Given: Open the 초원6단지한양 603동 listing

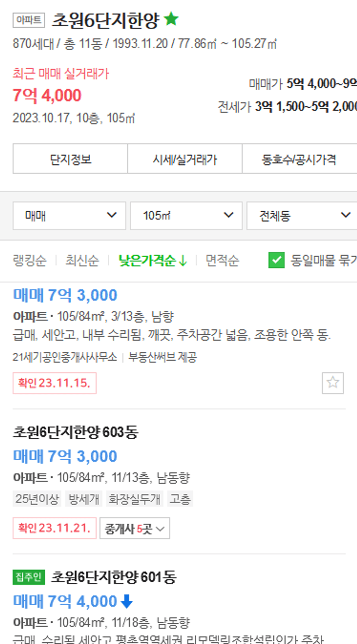Looking at the screenshot, I should tap(76, 432).
